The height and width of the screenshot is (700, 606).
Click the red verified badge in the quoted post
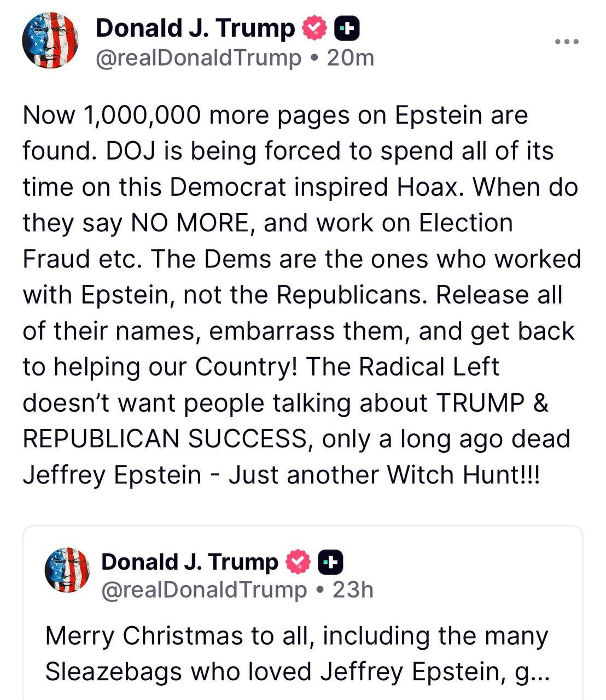[x=299, y=562]
